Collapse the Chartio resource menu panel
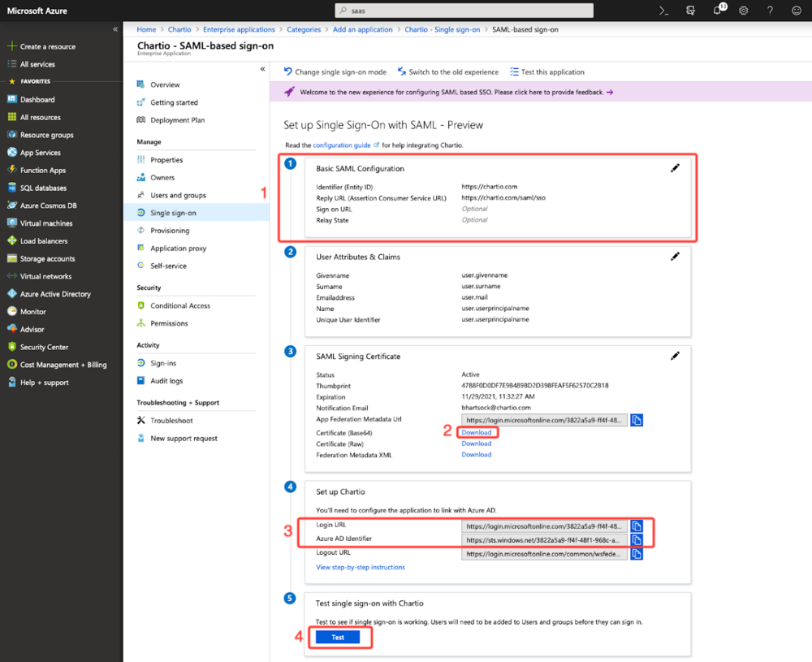 tap(262, 69)
